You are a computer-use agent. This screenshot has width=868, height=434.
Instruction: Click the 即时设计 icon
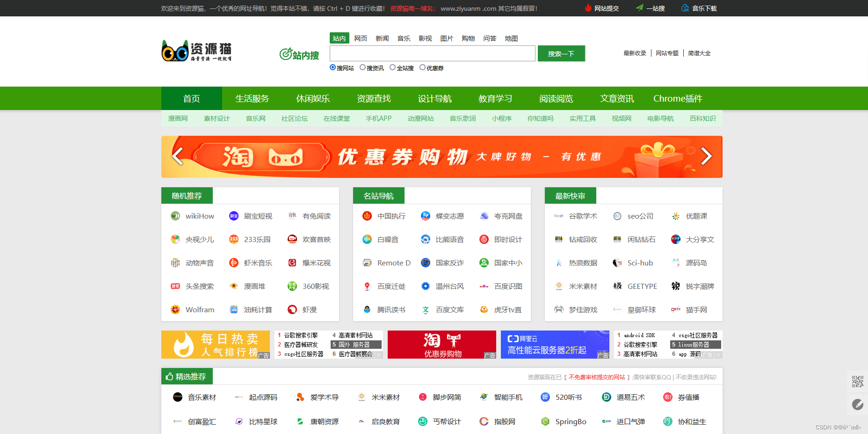tap(484, 239)
